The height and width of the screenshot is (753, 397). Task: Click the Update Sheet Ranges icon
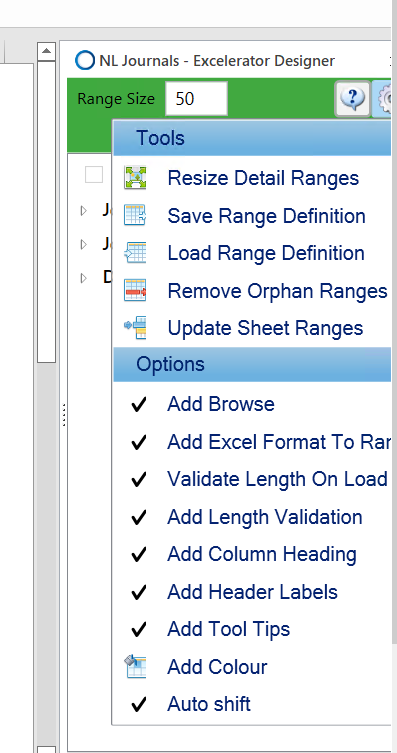135,328
